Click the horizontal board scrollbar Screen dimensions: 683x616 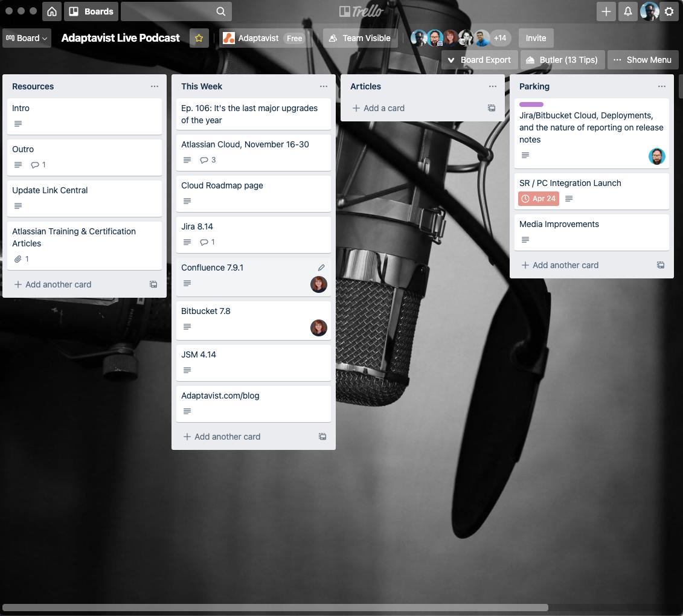tap(275, 608)
